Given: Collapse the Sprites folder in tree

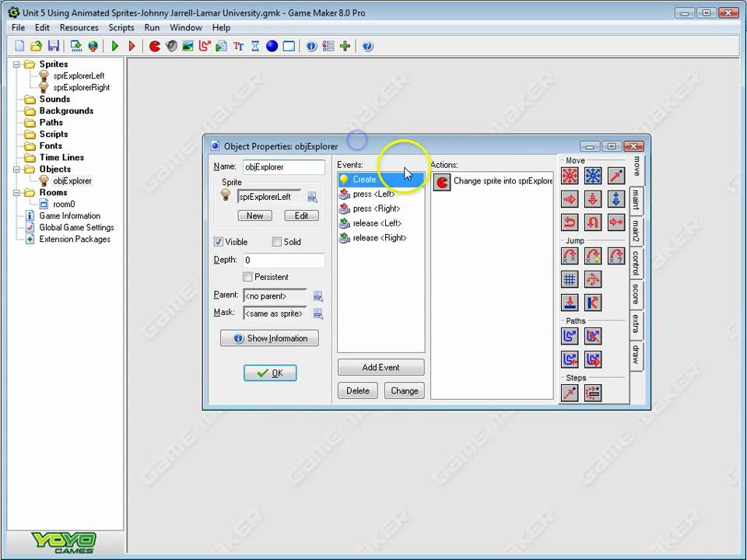Looking at the screenshot, I should 16,64.
